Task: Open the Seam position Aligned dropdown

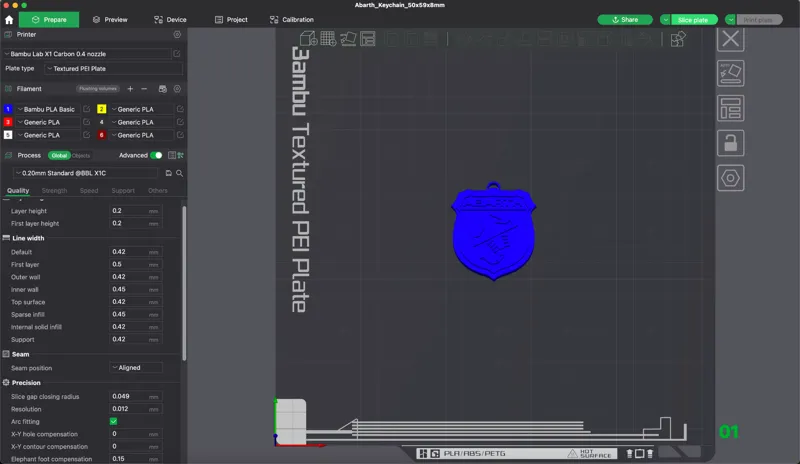Action: pyautogui.click(x=136, y=368)
